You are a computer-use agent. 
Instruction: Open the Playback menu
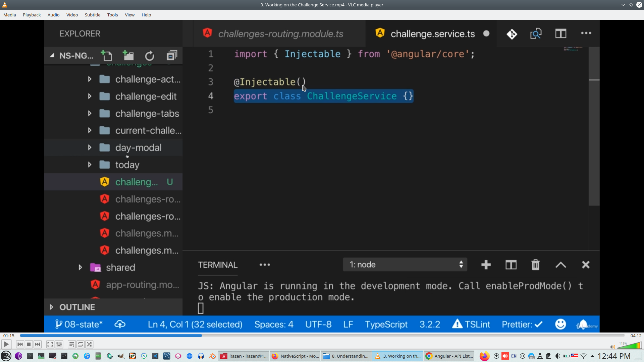pos(32,15)
